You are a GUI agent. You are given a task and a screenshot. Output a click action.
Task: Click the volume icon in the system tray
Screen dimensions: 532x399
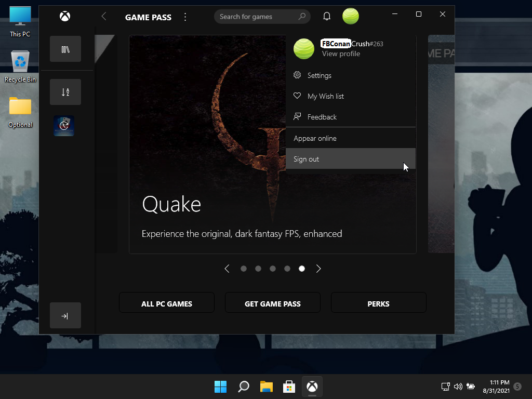(458, 387)
